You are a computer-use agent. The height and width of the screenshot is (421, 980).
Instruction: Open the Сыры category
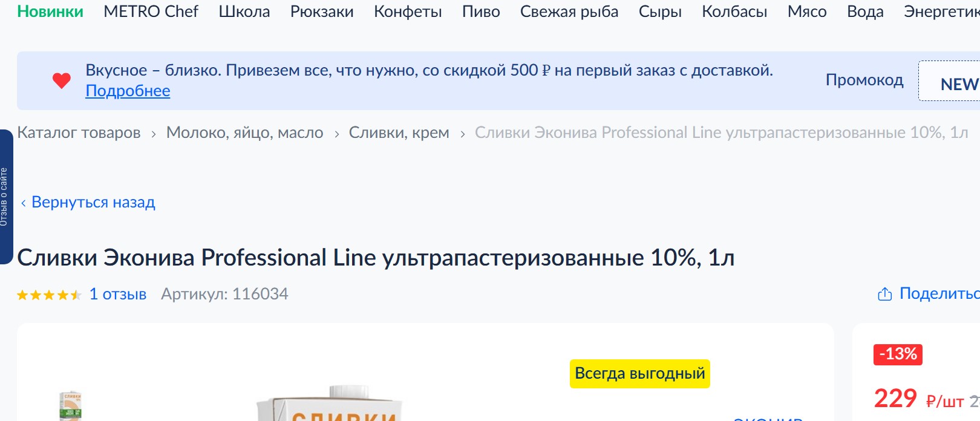pyautogui.click(x=660, y=11)
